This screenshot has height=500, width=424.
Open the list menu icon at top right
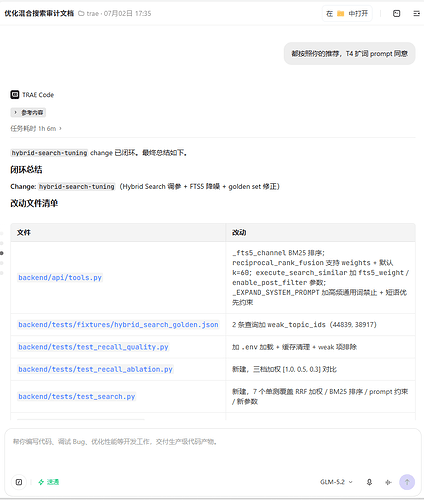[x=416, y=14]
